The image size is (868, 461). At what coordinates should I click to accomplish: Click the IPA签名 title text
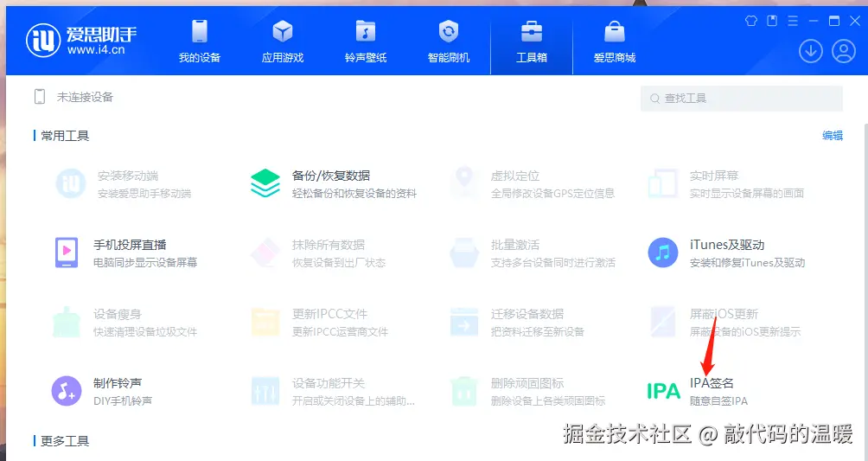712,383
